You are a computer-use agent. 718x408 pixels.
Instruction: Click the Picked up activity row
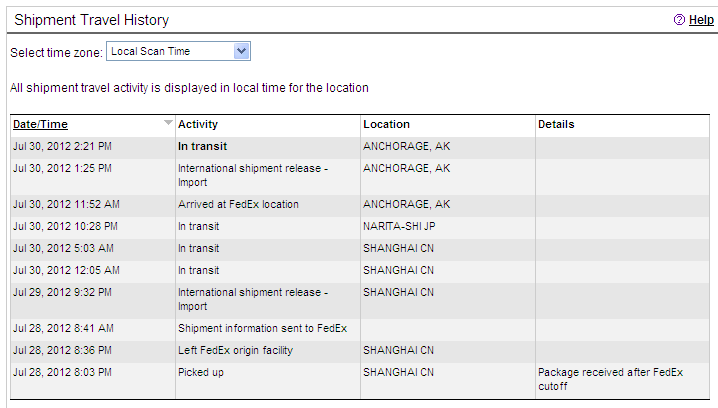(x=198, y=372)
